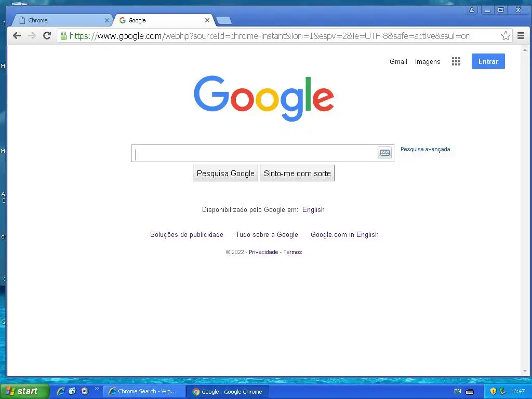Launch Windows Media Player from quick launch
The image size is (532, 399).
click(84, 391)
